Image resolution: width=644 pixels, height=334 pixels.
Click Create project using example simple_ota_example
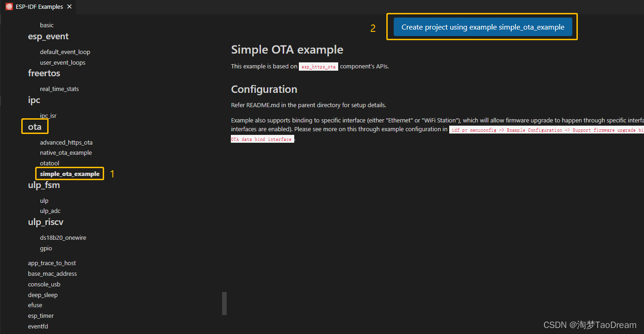(x=483, y=27)
